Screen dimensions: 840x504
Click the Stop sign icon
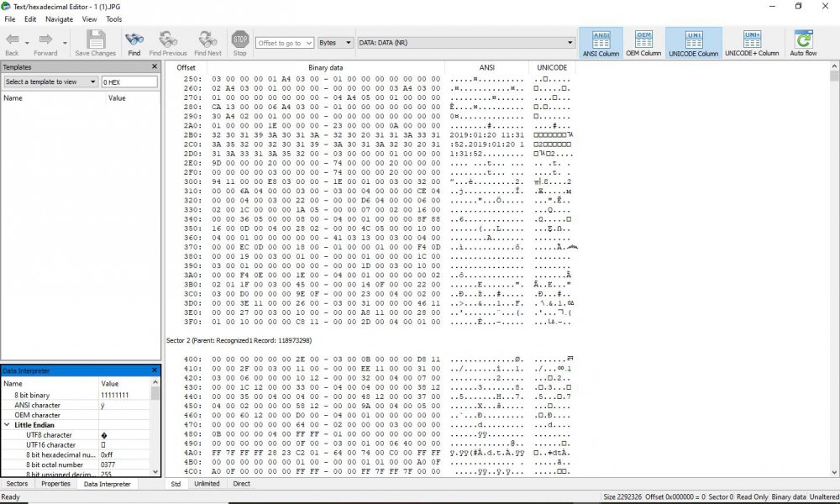click(240, 39)
